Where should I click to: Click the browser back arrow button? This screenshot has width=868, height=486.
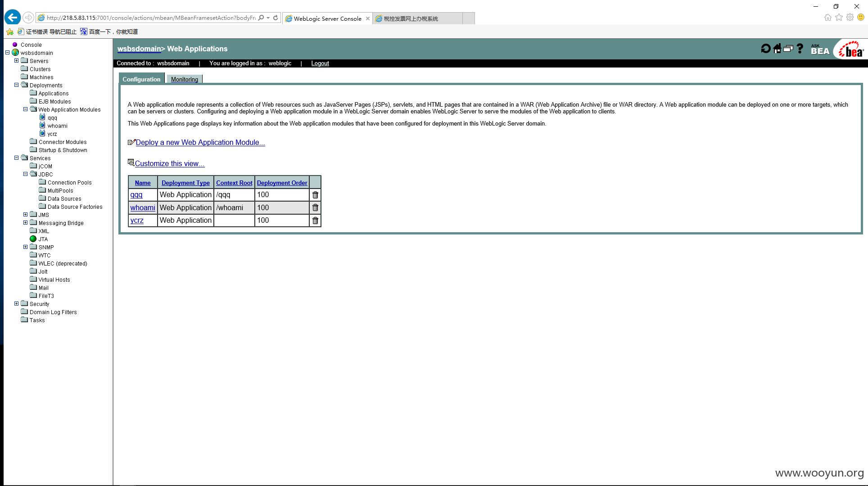[13, 18]
